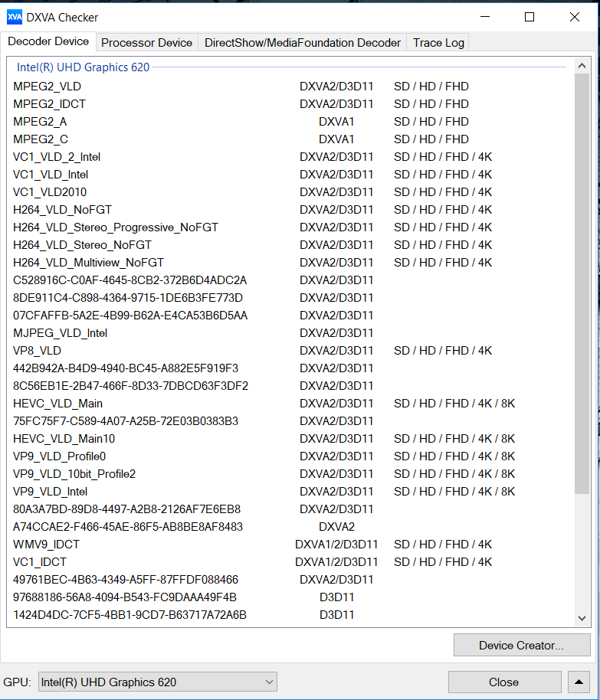The height and width of the screenshot is (700, 600).
Task: Select GUID row 97688186-56A8-4094-B543-FC9DAAA49F4B
Action: 290,598
